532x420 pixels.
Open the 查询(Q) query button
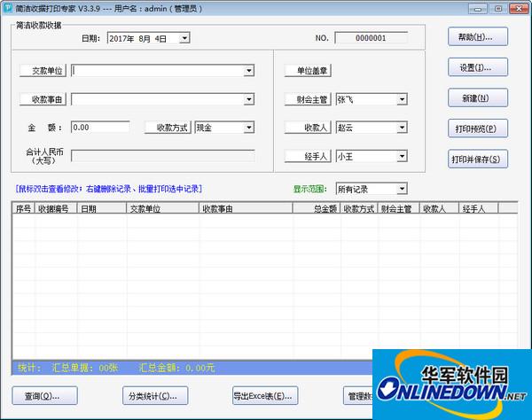45,395
